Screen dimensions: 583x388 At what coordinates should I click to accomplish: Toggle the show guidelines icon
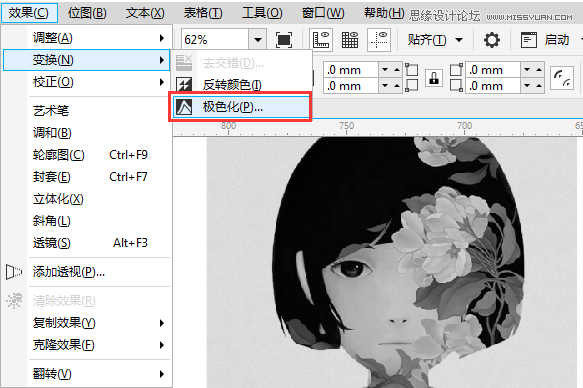click(379, 39)
